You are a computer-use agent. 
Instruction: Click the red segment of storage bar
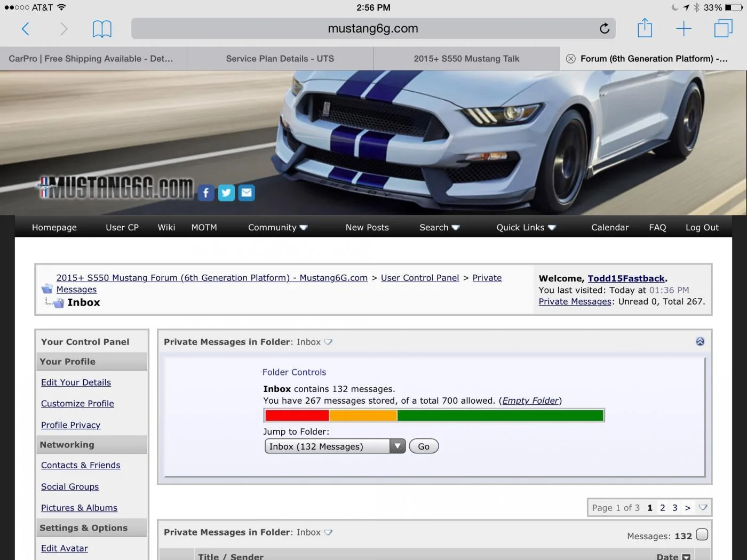pyautogui.click(x=297, y=415)
